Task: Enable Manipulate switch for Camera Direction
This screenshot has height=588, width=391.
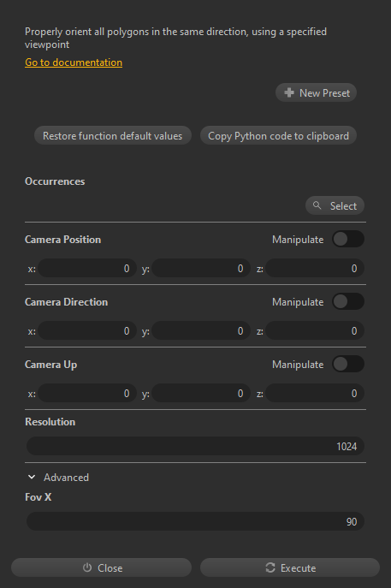Action: [348, 301]
